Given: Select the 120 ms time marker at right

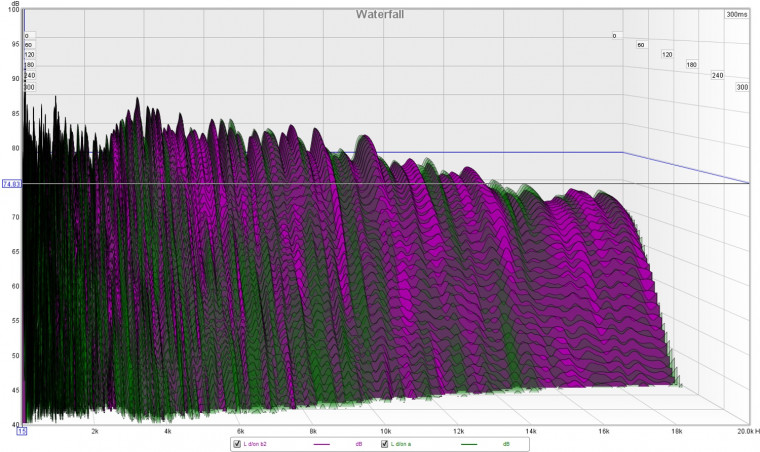Looking at the screenshot, I should point(667,55).
